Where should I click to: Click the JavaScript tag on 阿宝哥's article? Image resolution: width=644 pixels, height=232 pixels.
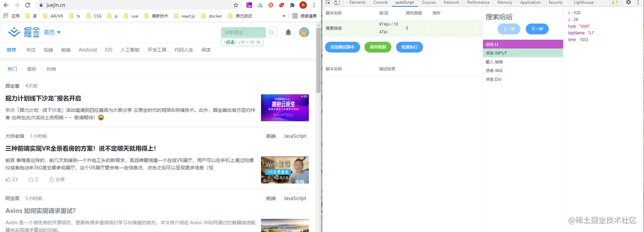click(295, 198)
